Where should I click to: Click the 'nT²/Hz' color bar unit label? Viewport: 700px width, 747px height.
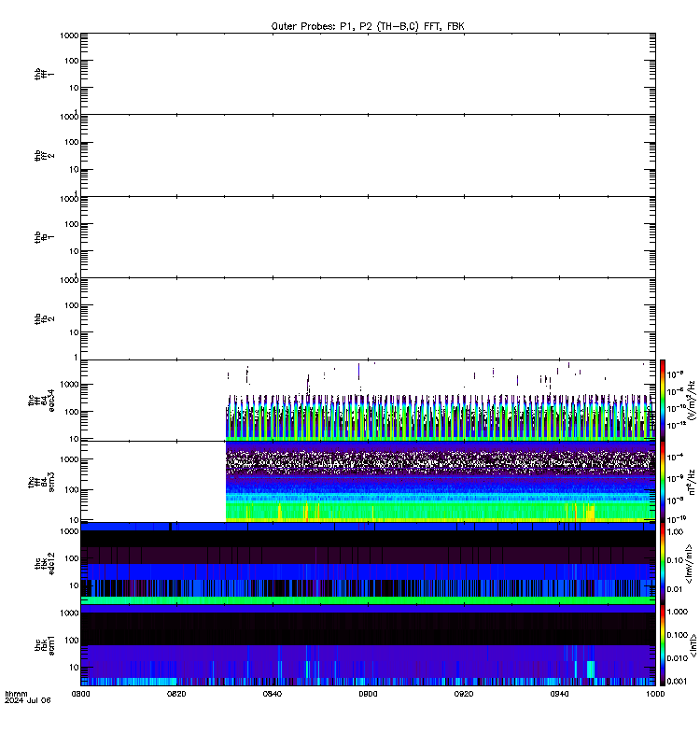[693, 482]
